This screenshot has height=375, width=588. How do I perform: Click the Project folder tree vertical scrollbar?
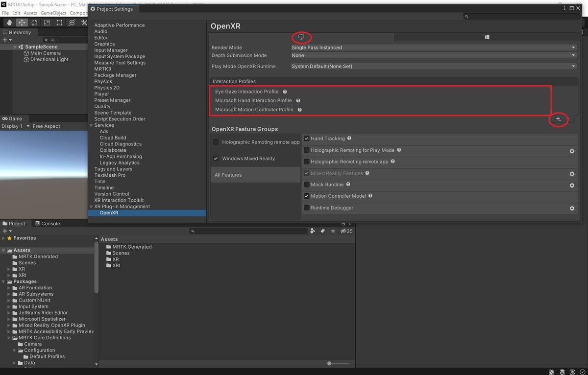click(96, 267)
